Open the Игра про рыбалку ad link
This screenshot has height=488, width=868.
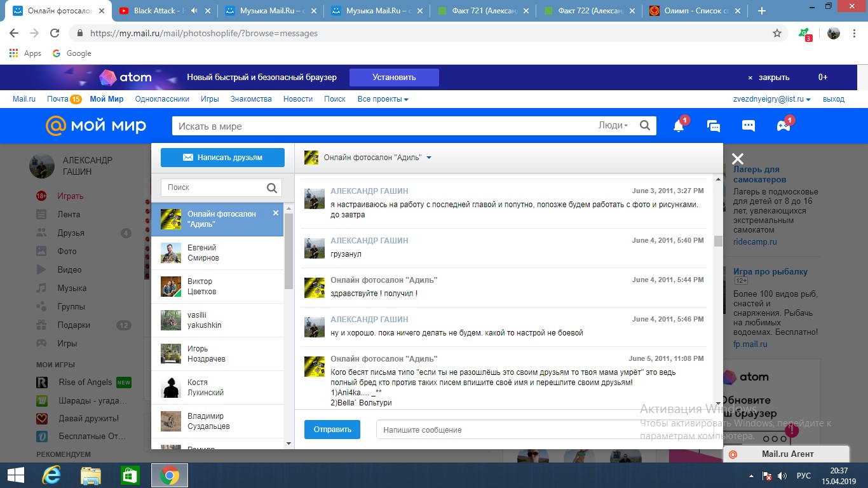tap(770, 271)
